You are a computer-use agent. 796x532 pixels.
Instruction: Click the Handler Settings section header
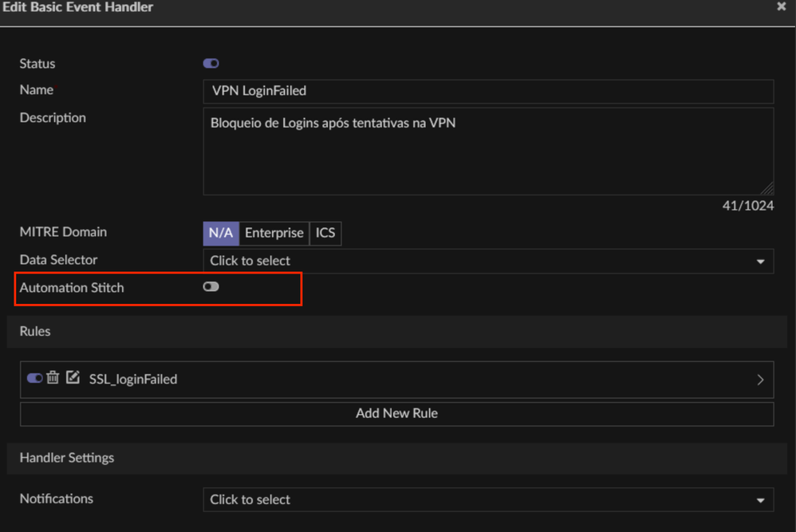(x=67, y=458)
